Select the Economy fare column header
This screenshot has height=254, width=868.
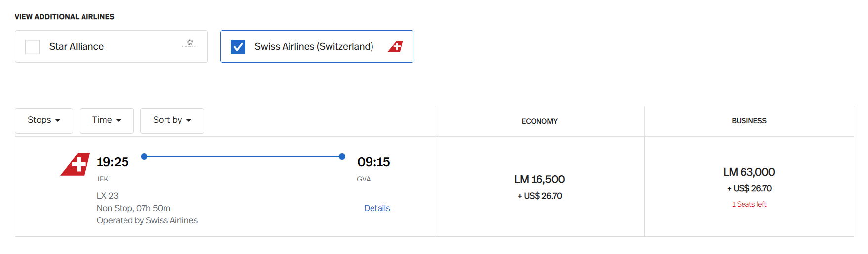pyautogui.click(x=539, y=121)
